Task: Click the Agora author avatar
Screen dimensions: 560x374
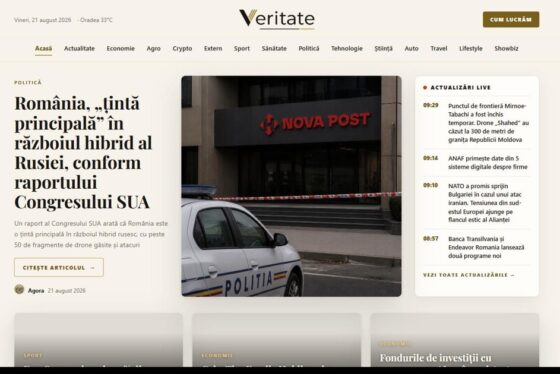Action: point(19,289)
